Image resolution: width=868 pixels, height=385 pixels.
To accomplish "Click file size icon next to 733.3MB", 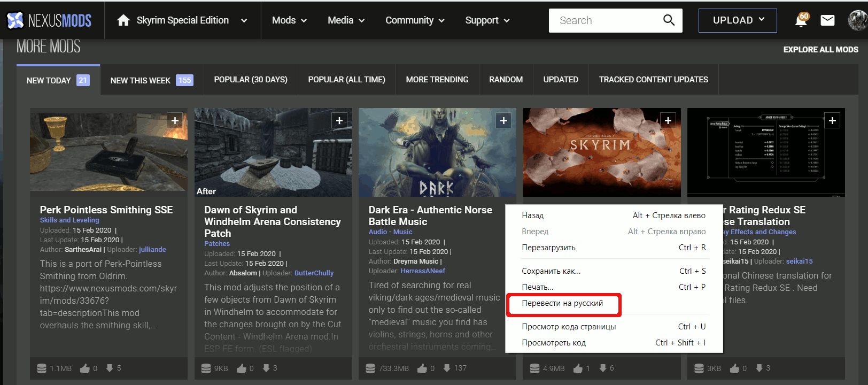I will click(370, 368).
